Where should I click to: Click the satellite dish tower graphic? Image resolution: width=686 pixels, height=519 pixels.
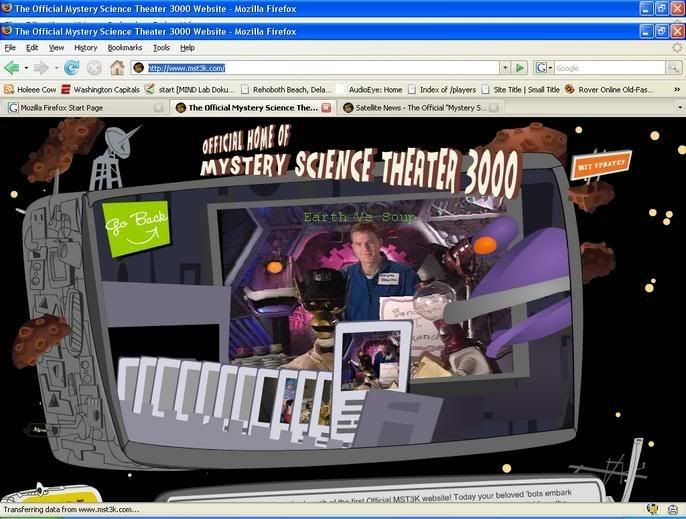pyautogui.click(x=113, y=158)
